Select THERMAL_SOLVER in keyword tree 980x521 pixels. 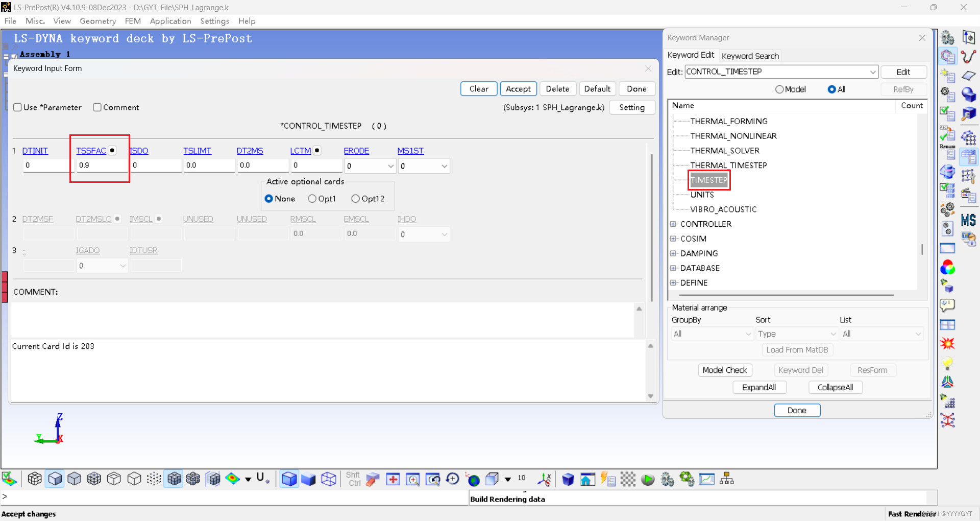coord(724,151)
